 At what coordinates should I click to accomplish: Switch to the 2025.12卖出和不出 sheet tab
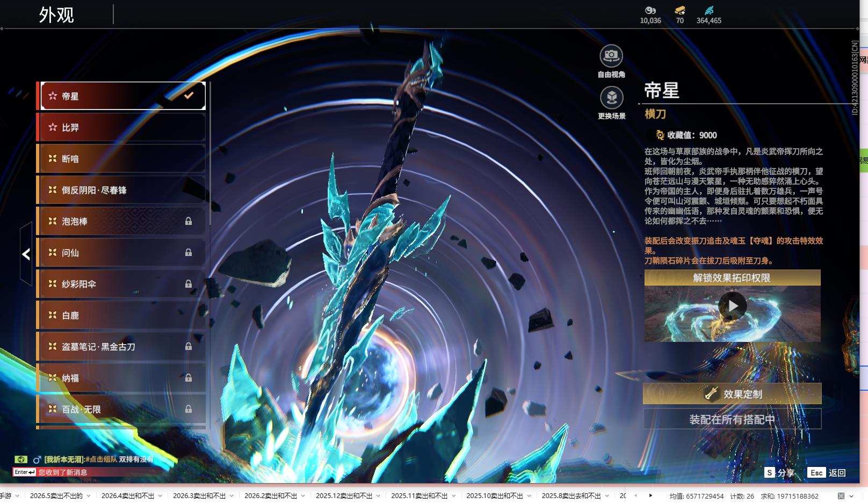[344, 496]
